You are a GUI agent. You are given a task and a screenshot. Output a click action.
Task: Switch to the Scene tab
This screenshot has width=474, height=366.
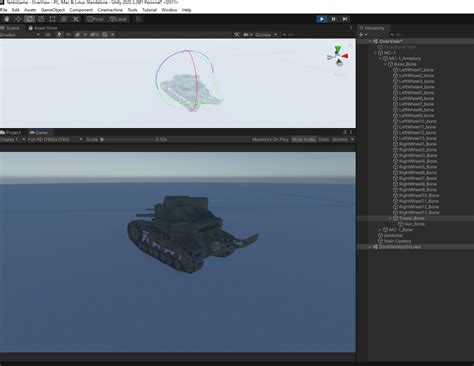click(11, 28)
